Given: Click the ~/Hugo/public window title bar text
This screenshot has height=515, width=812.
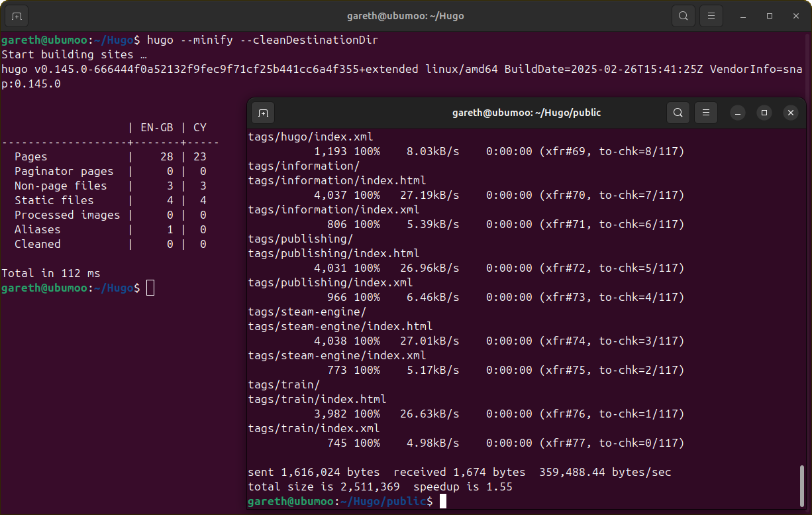Looking at the screenshot, I should tap(527, 113).
